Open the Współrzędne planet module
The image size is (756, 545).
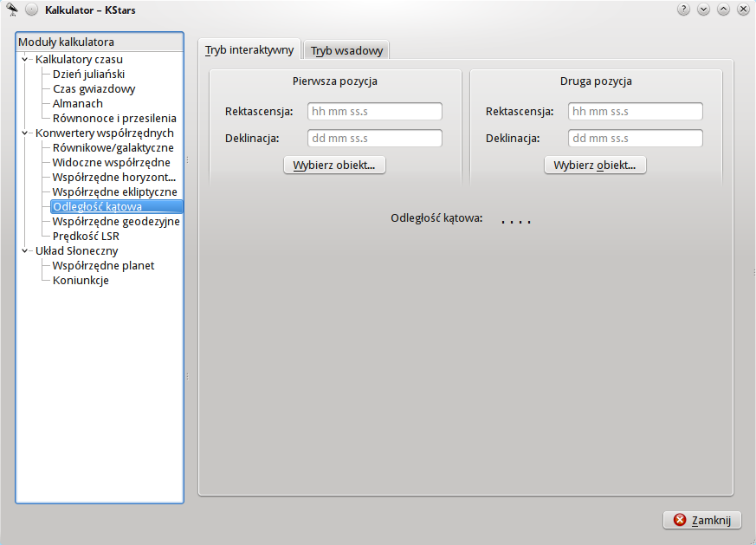(x=103, y=265)
